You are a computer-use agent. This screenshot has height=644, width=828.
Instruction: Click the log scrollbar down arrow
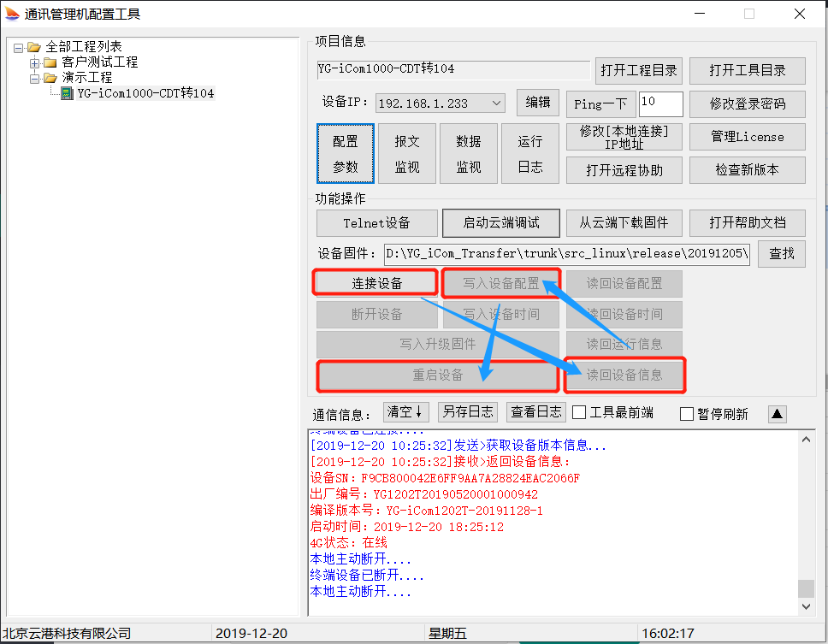click(806, 606)
